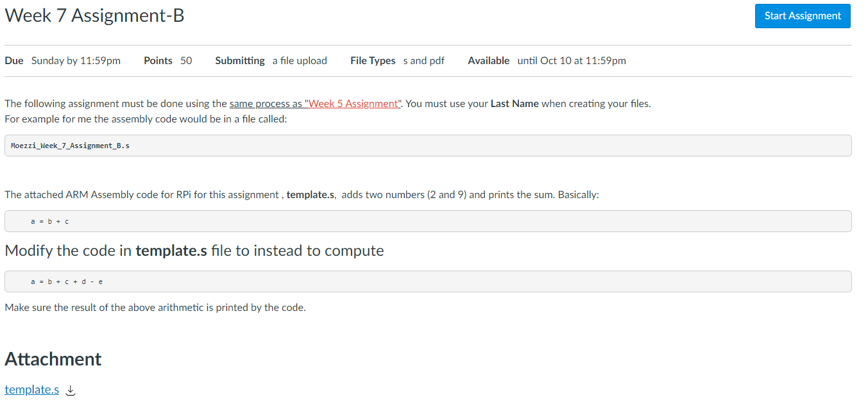Click the "Attachment" heading

coord(53,358)
